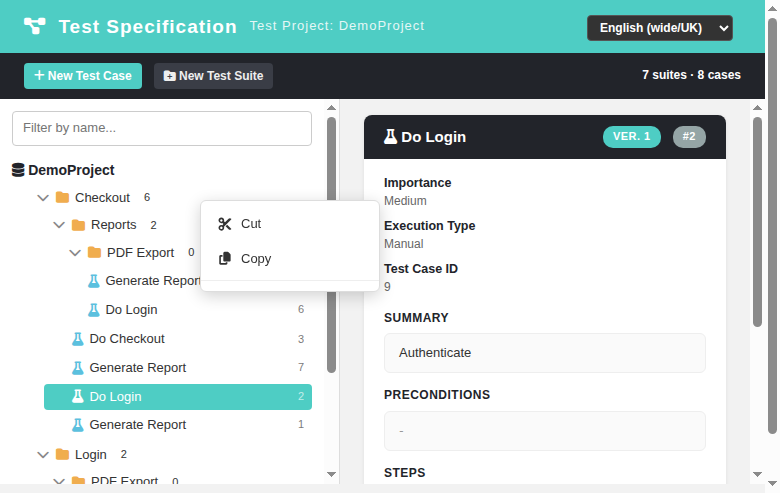Click the 7 suites · 8 cases counter

coord(691,75)
